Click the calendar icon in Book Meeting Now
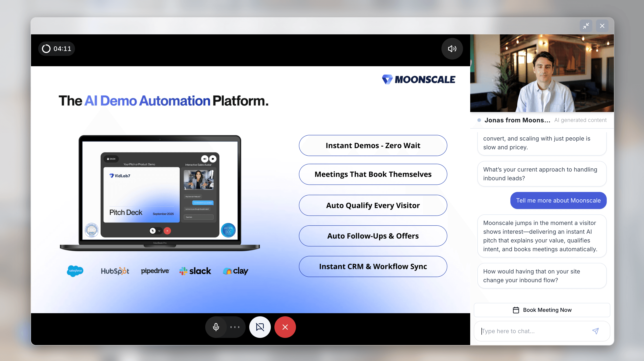Viewport: 644px width, 361px height. 516,310
